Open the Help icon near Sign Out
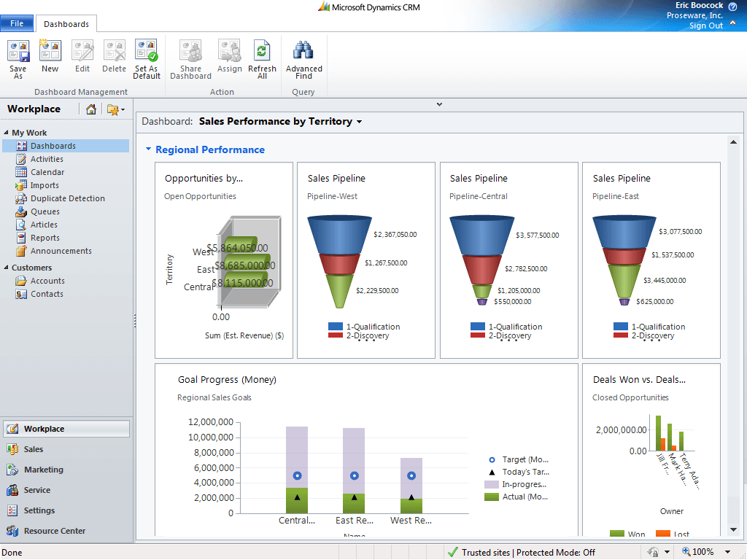This screenshot has width=747, height=560. pyautogui.click(x=734, y=6)
